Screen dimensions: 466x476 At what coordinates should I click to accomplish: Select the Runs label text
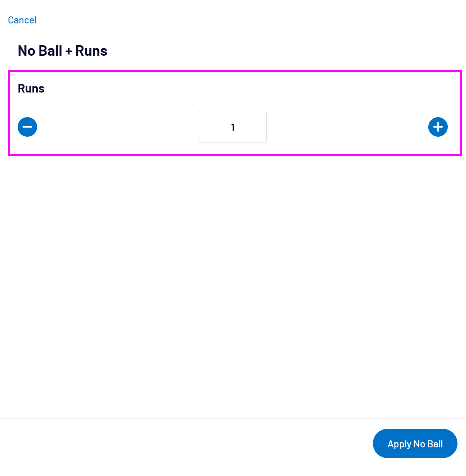tap(31, 89)
